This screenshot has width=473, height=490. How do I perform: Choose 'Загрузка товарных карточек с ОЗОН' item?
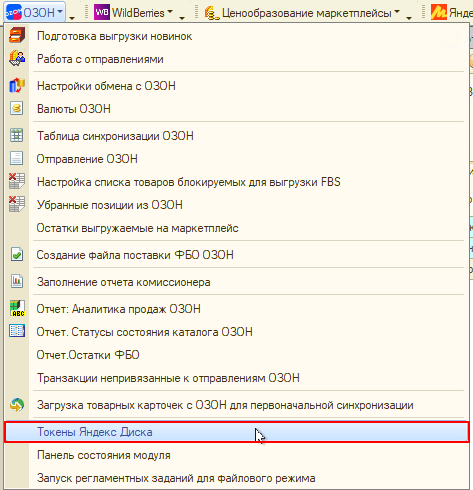click(236, 405)
